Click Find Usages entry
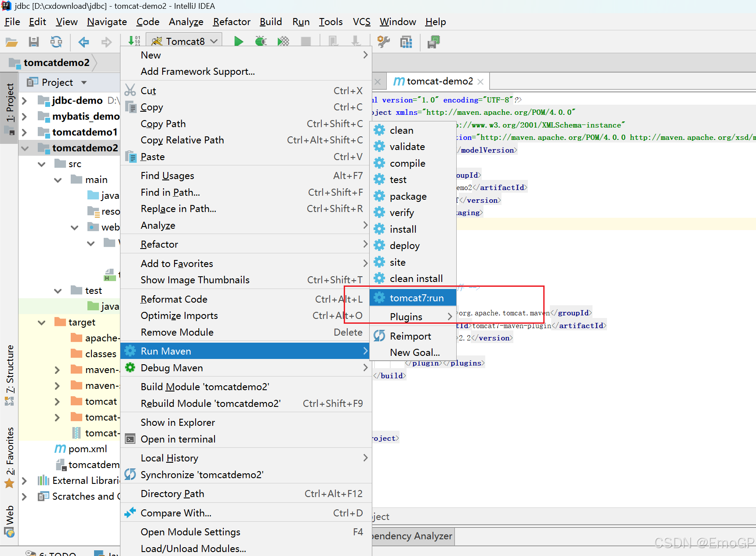Image resolution: width=756 pixels, height=556 pixels. 246,176
